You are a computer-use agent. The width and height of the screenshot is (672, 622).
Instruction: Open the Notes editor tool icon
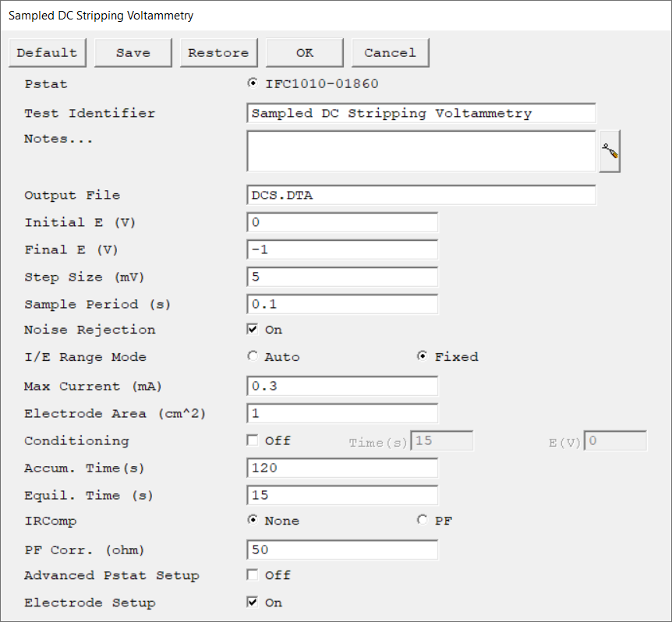tap(610, 152)
